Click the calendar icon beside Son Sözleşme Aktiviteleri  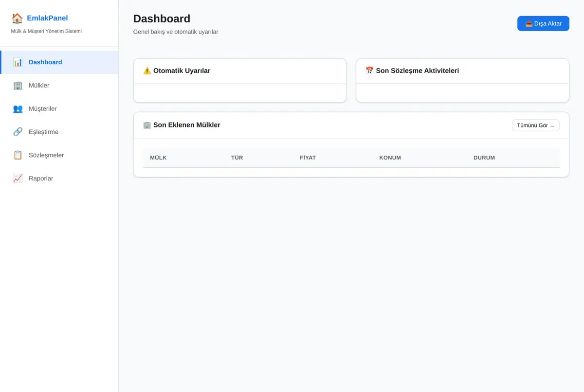[370, 71]
